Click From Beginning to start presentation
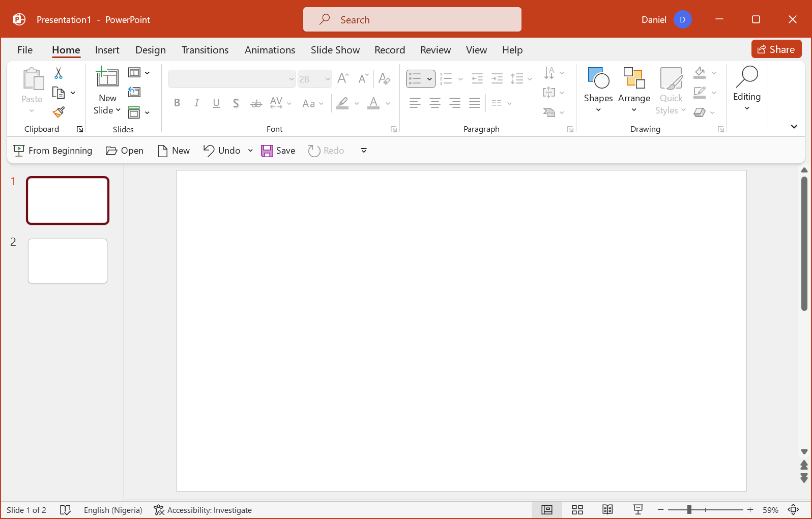This screenshot has width=812, height=519. click(53, 151)
